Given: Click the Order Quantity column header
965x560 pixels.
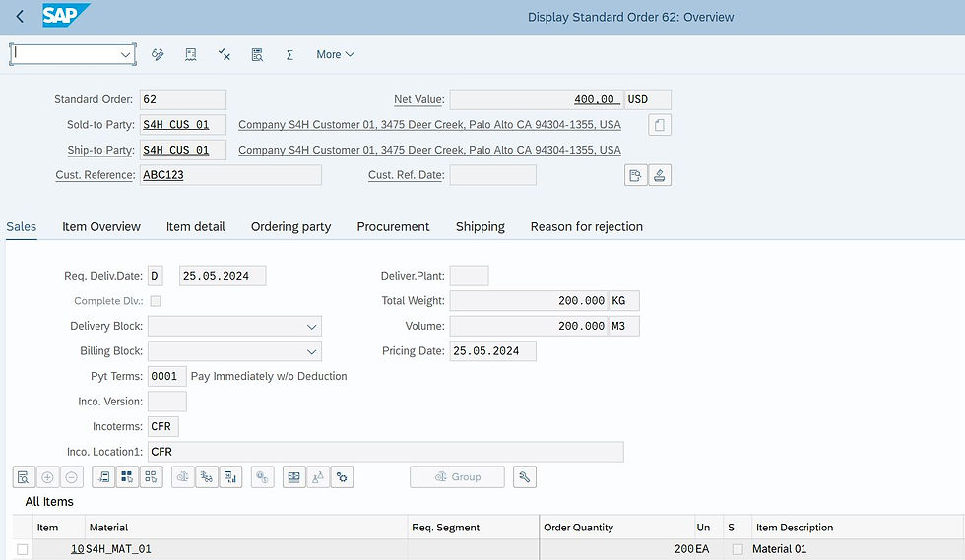Looking at the screenshot, I should click(x=616, y=528).
